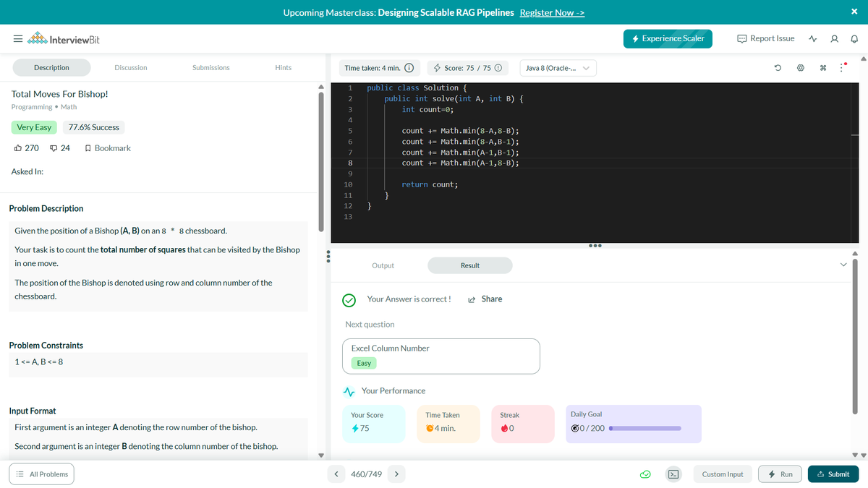Open the user profile icon
The image size is (868, 488).
[x=835, y=39]
